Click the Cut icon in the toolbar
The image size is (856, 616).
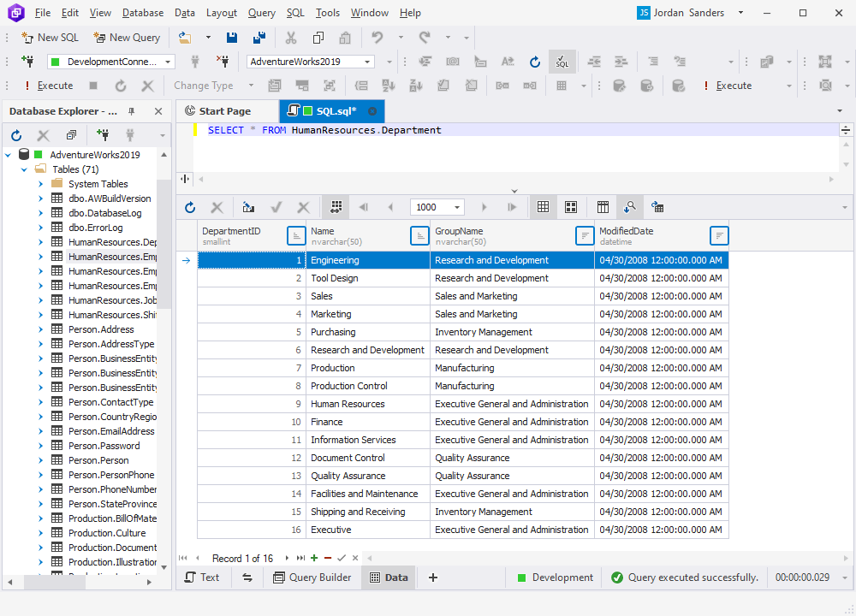(x=290, y=38)
